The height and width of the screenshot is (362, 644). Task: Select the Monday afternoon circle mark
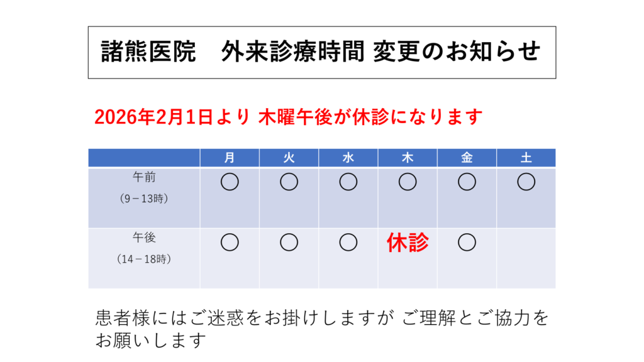pos(230,242)
